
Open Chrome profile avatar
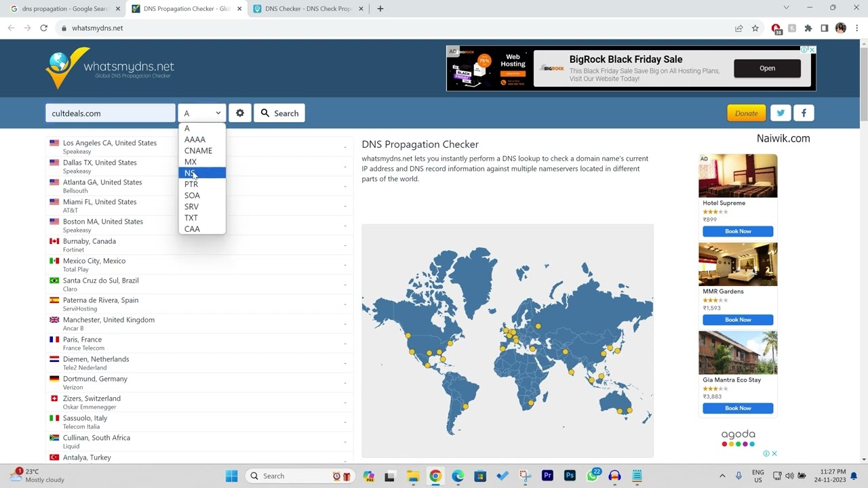pyautogui.click(x=841, y=28)
